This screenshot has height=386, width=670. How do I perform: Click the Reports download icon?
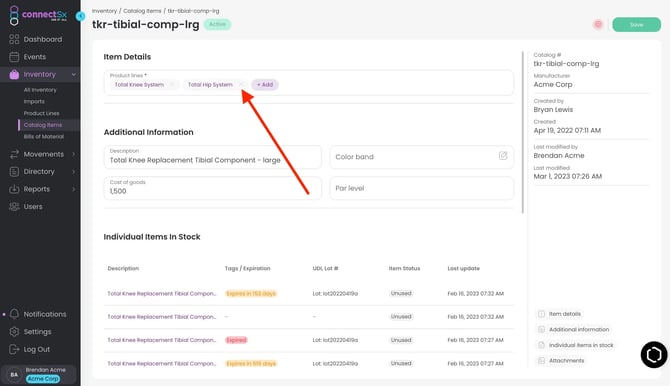(x=14, y=189)
